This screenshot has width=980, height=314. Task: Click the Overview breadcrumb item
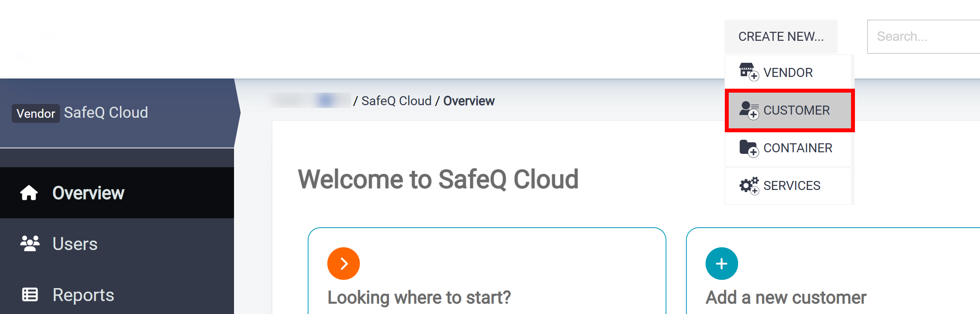(469, 101)
